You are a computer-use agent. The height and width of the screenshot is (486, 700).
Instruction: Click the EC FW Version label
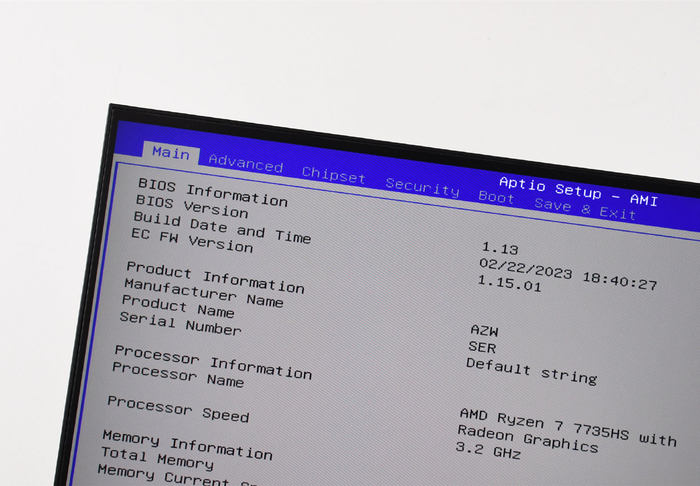pos(192,241)
